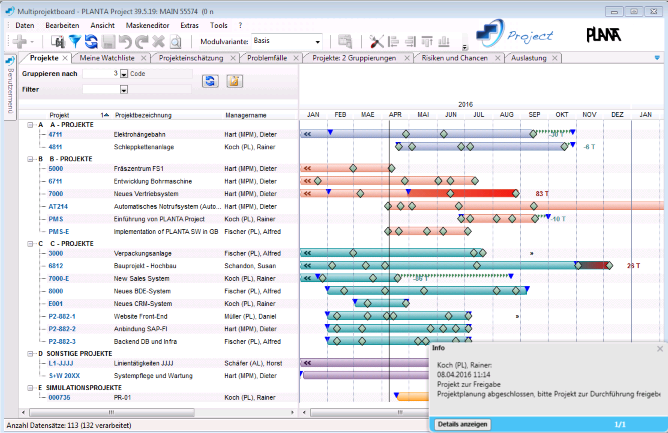Switch to the Auslastung tab

pyautogui.click(x=529, y=58)
